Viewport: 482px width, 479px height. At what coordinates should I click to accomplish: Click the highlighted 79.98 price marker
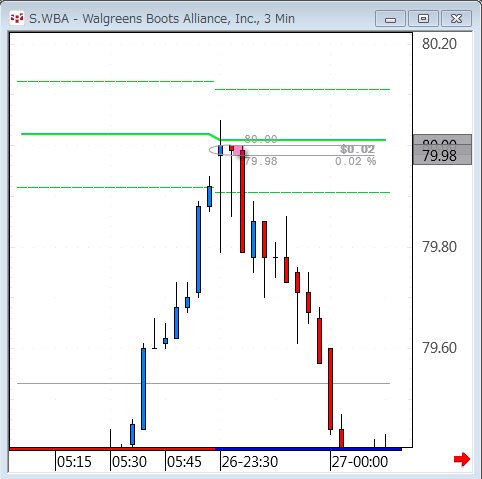point(442,156)
